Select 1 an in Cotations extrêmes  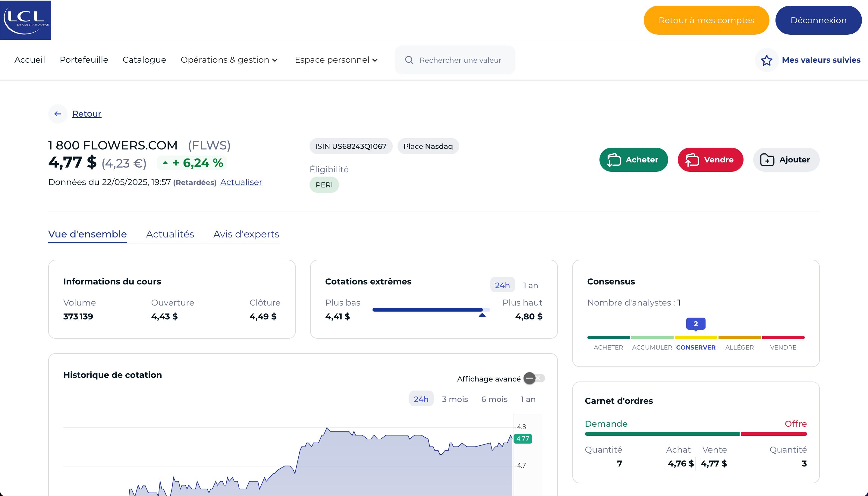530,285
